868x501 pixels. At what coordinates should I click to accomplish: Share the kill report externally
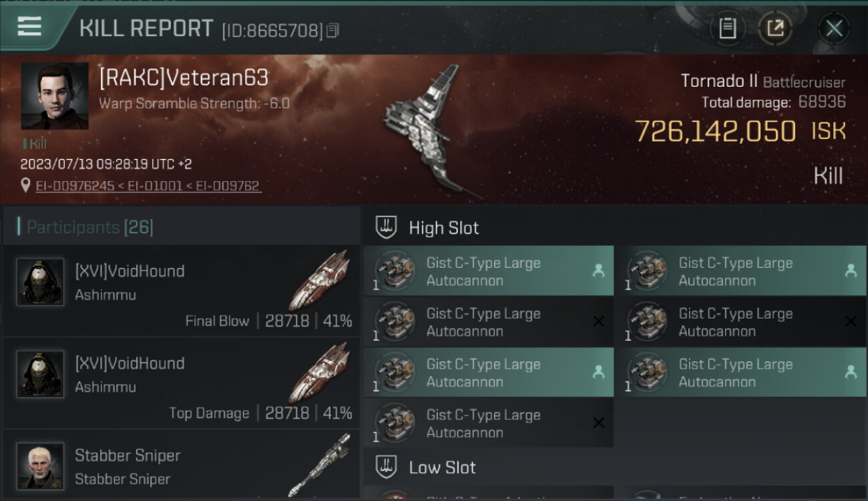[x=775, y=28]
